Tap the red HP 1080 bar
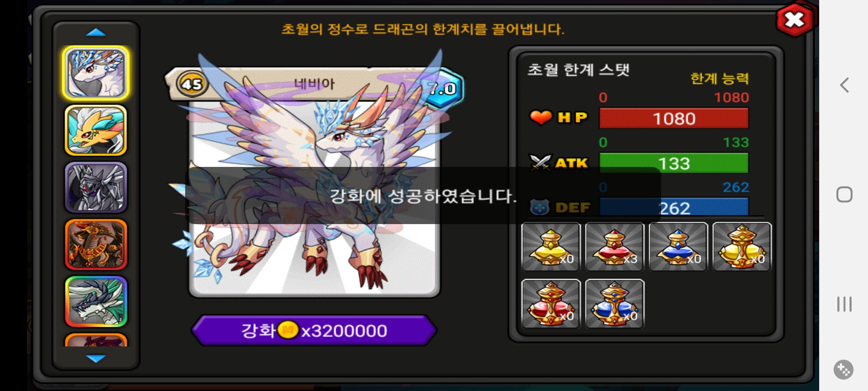Image resolution: width=868 pixels, height=391 pixels. [x=674, y=118]
